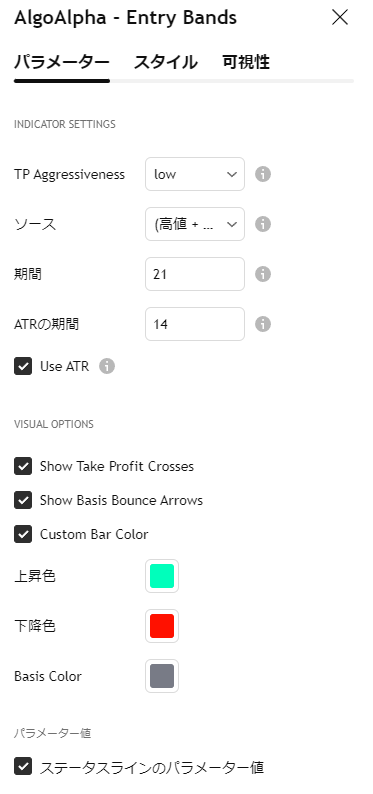Uncheck ステータスラインのパラメーター値 checkbox
This screenshot has width=373, height=794.
[23, 767]
